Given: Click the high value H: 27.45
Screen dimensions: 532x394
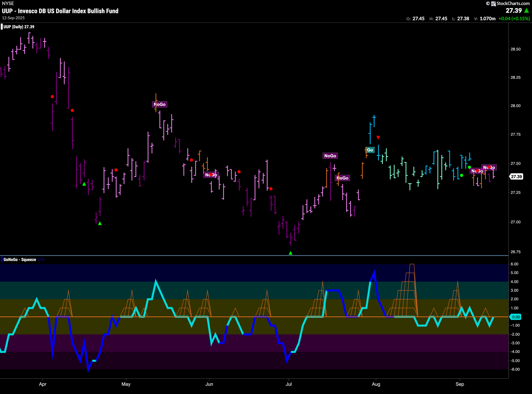Looking at the screenshot, I should 438,19.
